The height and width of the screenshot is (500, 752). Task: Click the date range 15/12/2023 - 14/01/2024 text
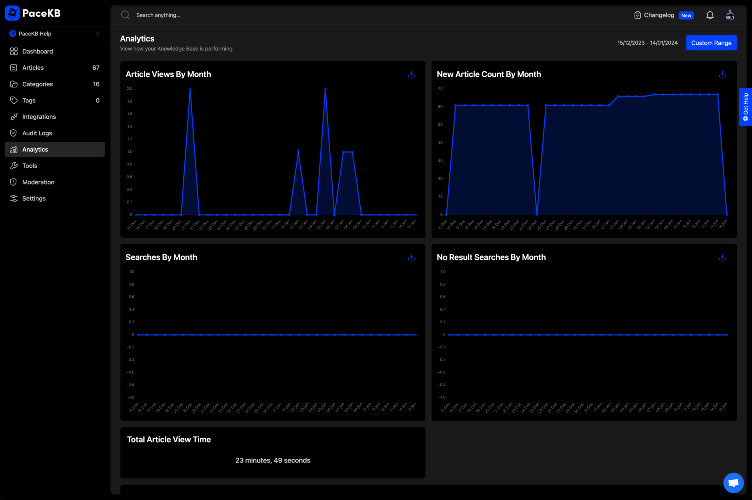[x=647, y=43]
